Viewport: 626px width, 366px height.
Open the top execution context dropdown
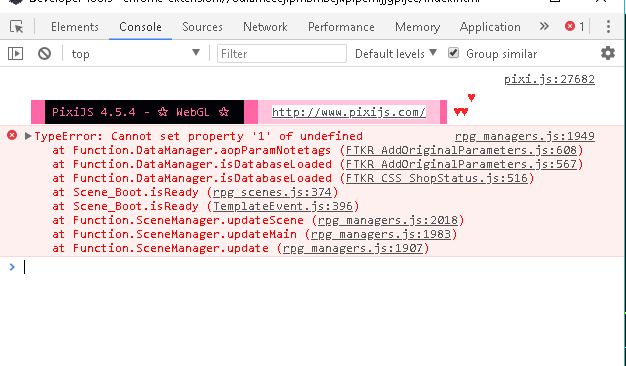(135, 53)
